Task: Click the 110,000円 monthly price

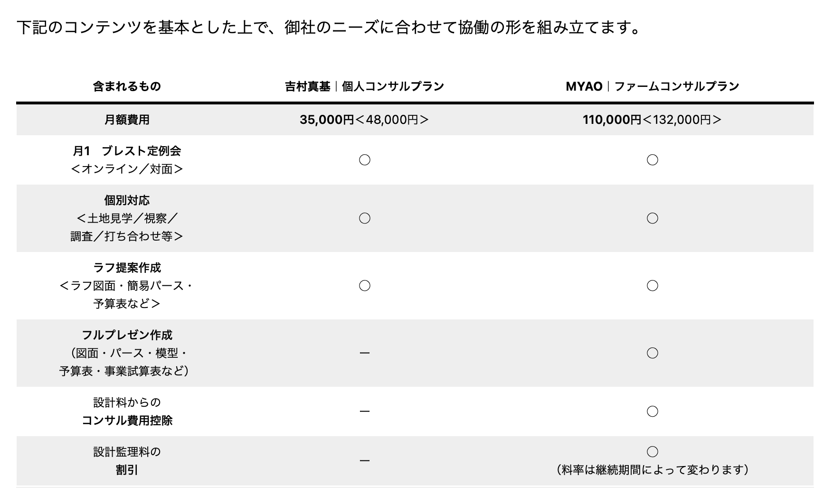Action: click(612, 120)
